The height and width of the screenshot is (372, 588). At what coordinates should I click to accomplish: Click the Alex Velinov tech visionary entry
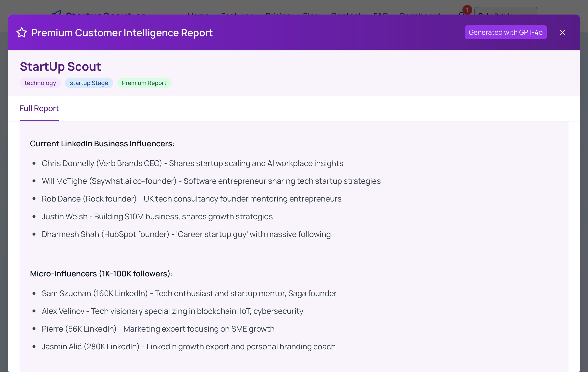click(x=172, y=311)
